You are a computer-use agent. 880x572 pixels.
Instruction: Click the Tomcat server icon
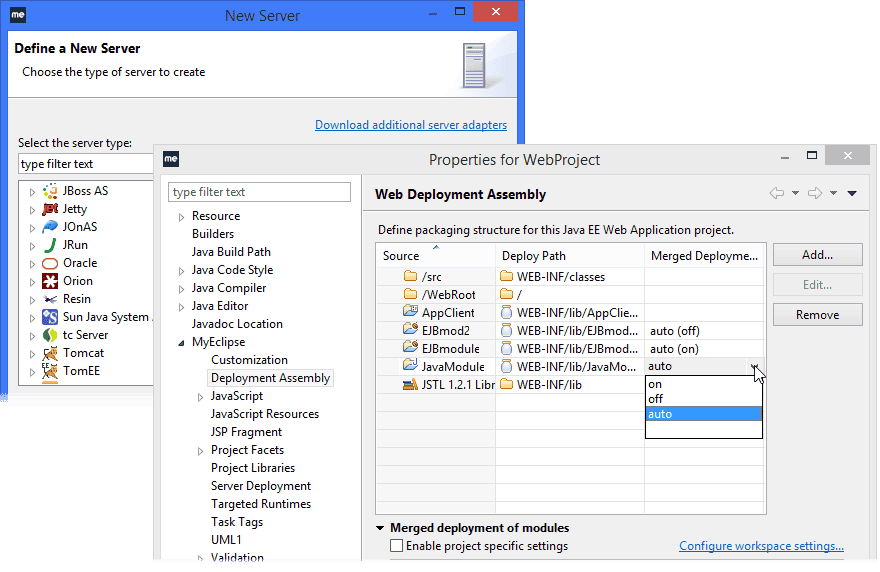coord(50,353)
